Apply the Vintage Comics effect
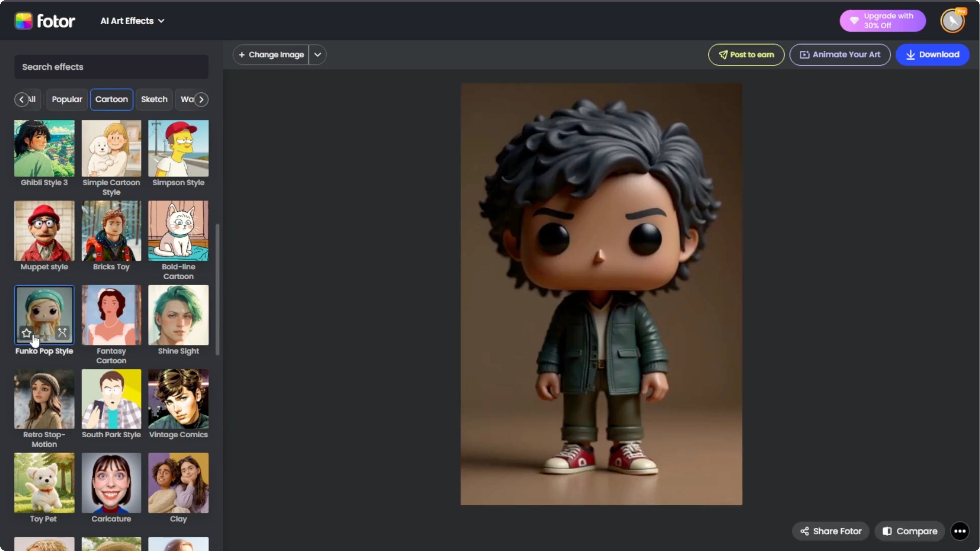This screenshot has width=980, height=551. (178, 399)
